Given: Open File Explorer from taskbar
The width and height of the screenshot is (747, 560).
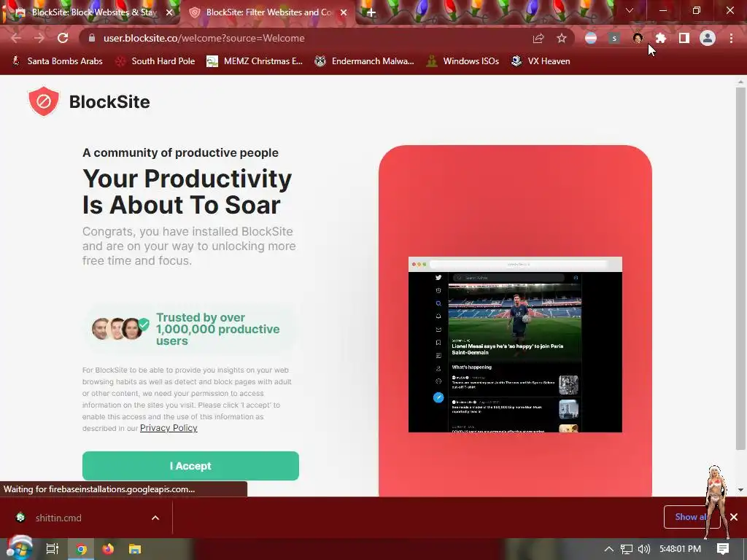Looking at the screenshot, I should tap(135, 549).
